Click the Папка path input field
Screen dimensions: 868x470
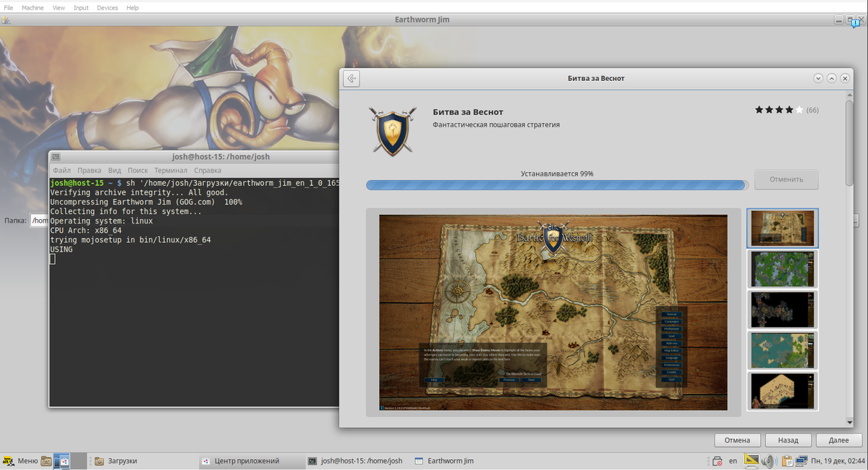pos(39,221)
